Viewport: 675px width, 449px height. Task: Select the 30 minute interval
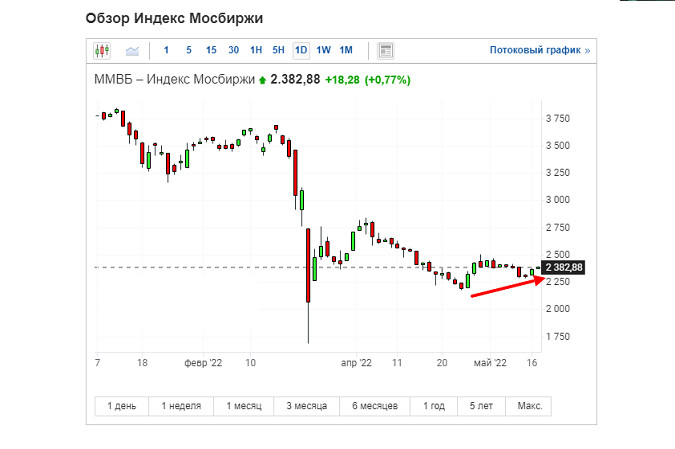(233, 50)
